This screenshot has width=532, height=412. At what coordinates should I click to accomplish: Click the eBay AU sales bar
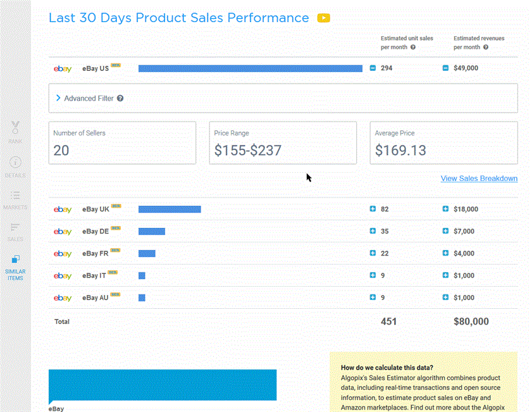[142, 297]
